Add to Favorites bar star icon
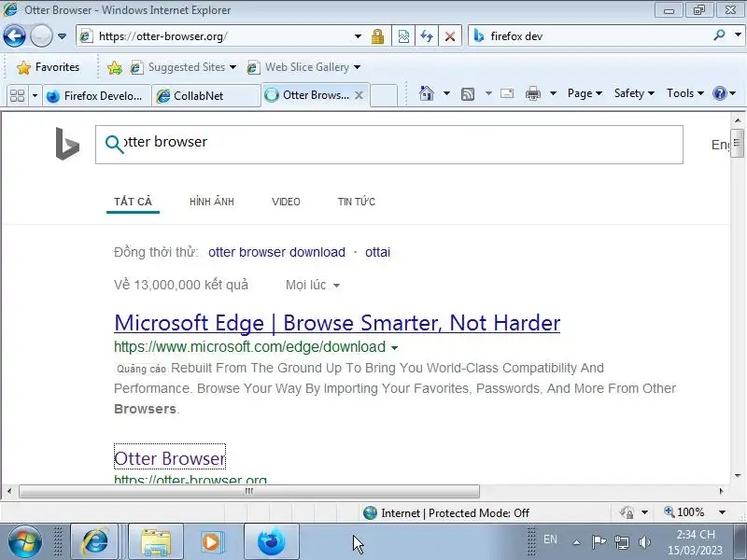747x560 pixels. (x=114, y=67)
